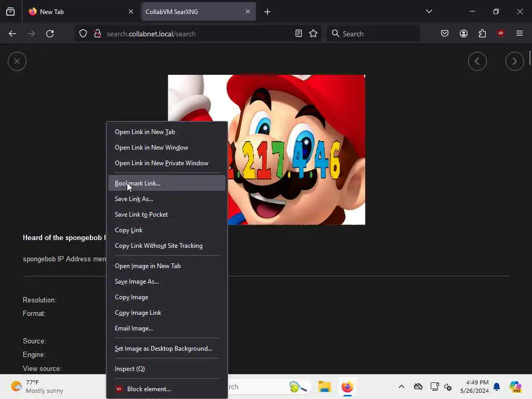
Task: Open Copilot preview icon in taskbar
Action: pos(515,387)
